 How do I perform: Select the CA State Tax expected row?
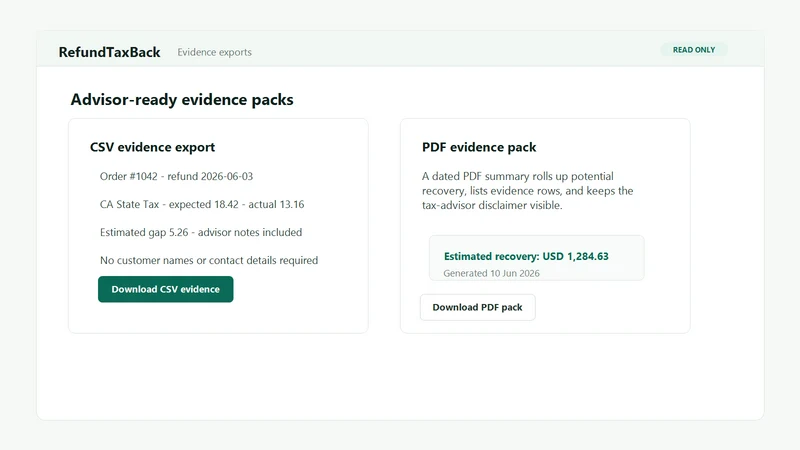[x=202, y=204]
